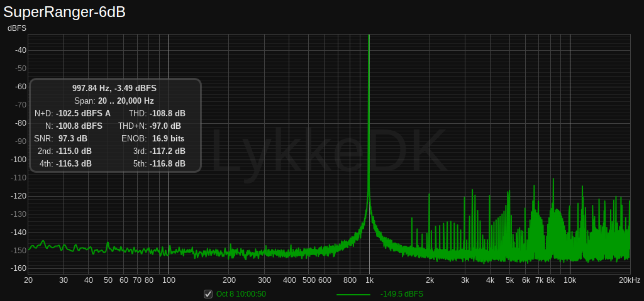Click the 20kHz frequency axis label
The width and height of the screenshot is (644, 301).
[x=629, y=280]
